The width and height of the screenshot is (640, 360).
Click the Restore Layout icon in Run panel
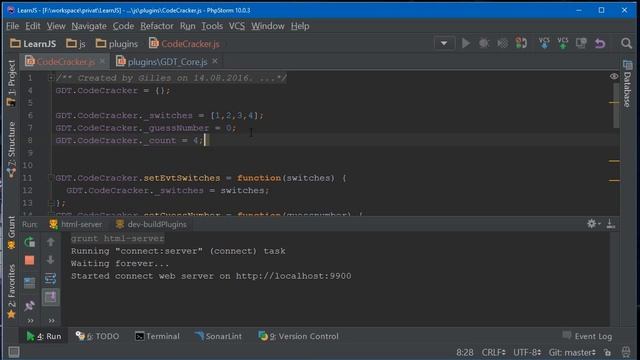point(29,282)
